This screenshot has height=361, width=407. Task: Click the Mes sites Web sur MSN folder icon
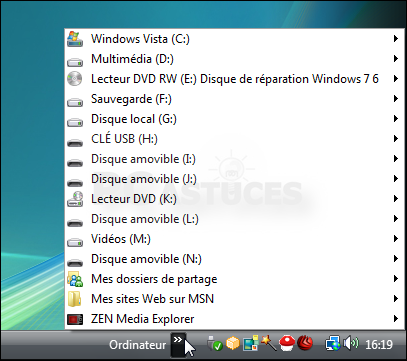[74, 299]
